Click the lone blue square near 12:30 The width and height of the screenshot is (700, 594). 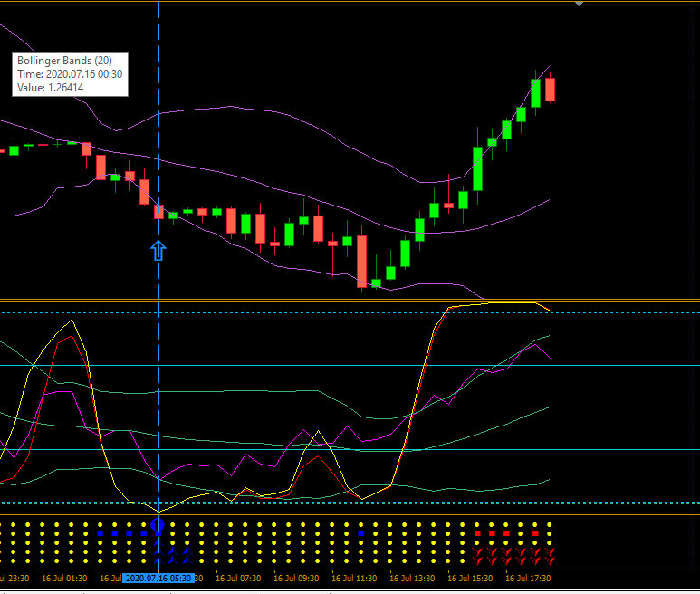pos(361,533)
